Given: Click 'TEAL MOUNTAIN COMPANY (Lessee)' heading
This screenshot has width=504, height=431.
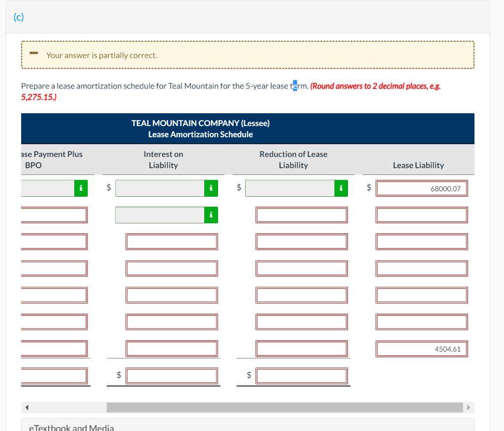Looking at the screenshot, I should pyautogui.click(x=201, y=123).
